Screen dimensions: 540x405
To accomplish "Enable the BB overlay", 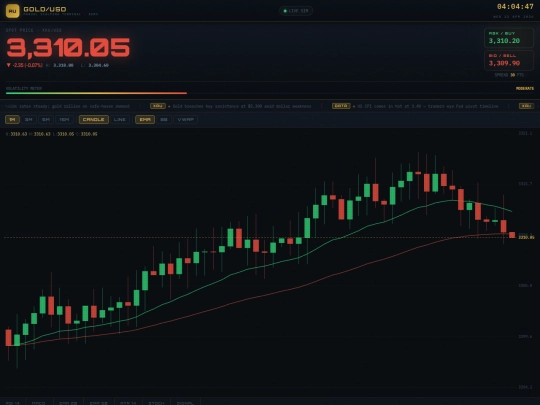I will click(164, 120).
